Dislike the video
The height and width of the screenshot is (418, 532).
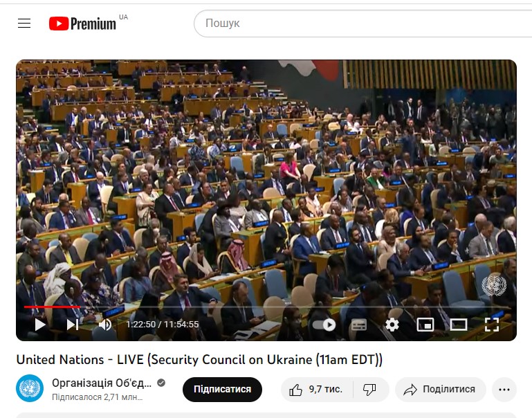tap(370, 389)
